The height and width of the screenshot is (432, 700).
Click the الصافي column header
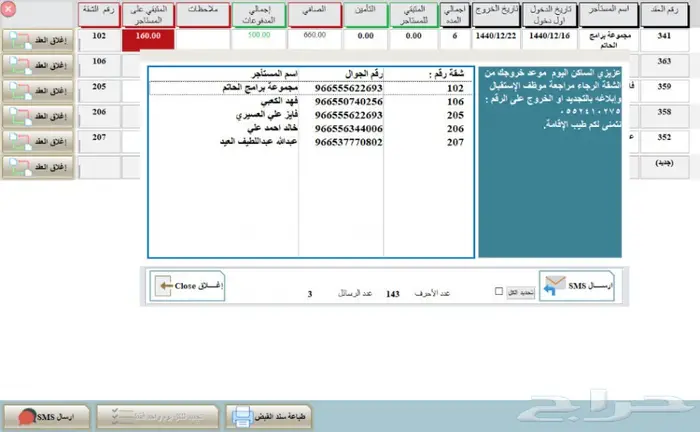[315, 14]
